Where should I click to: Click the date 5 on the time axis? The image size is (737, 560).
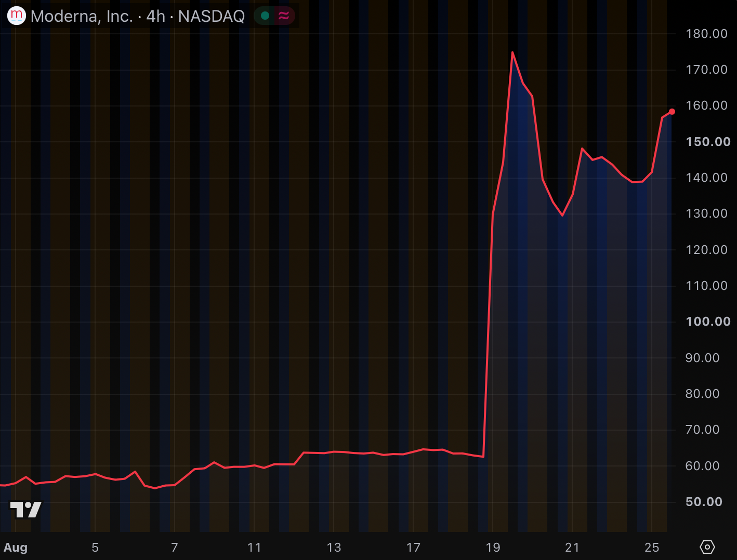[x=95, y=548]
